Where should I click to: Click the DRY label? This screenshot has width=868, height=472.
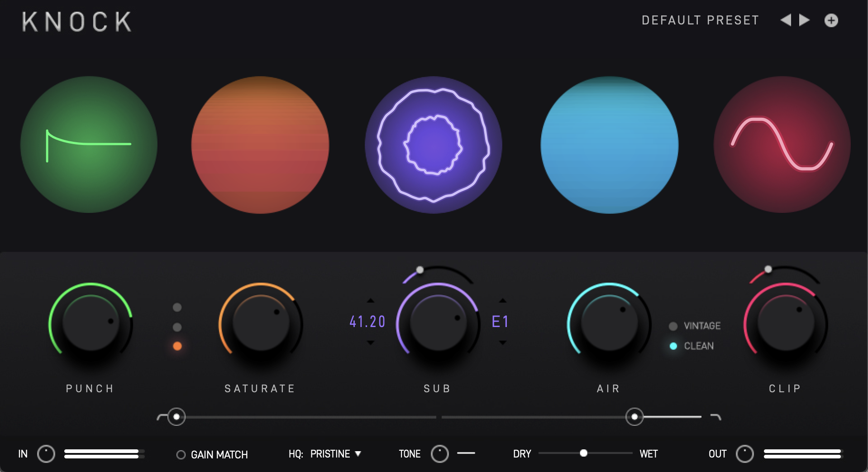click(522, 454)
